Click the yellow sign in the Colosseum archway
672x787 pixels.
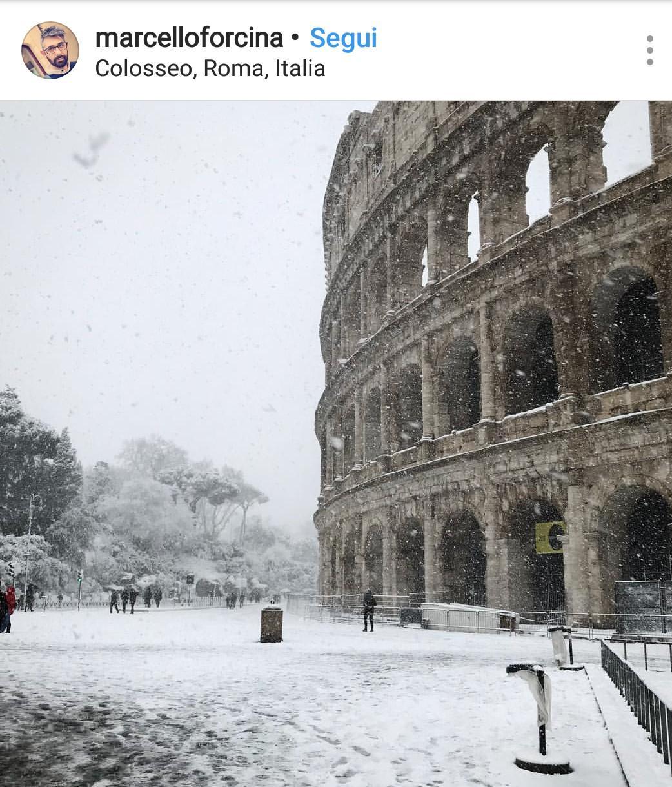coord(549,537)
